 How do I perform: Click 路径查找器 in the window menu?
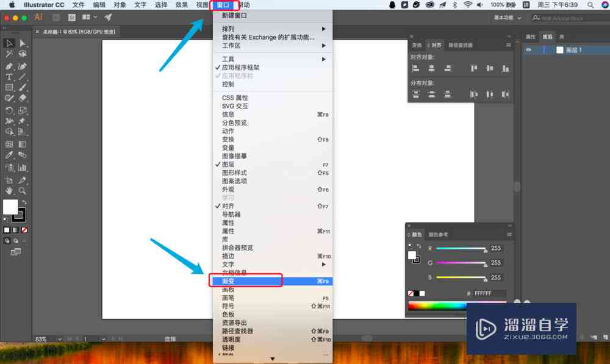click(x=272, y=331)
